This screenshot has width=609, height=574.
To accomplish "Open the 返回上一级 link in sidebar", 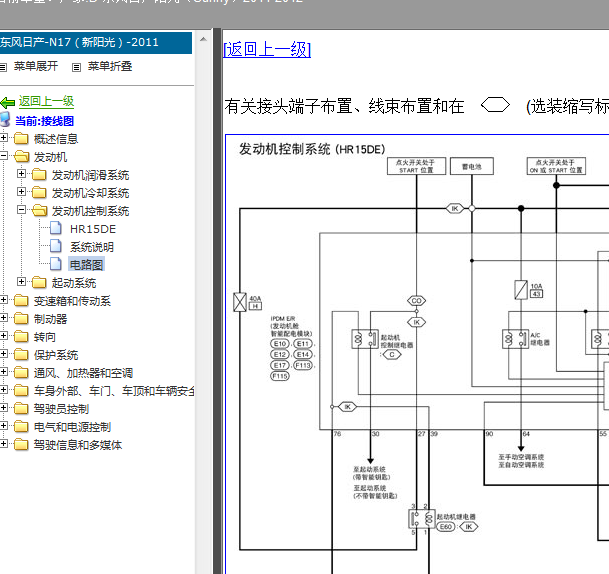I will click(x=46, y=102).
